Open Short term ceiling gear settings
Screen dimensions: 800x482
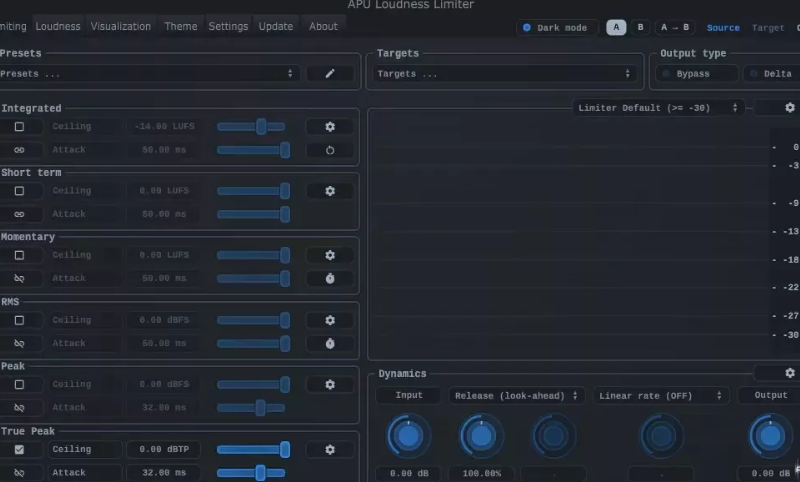coord(330,191)
